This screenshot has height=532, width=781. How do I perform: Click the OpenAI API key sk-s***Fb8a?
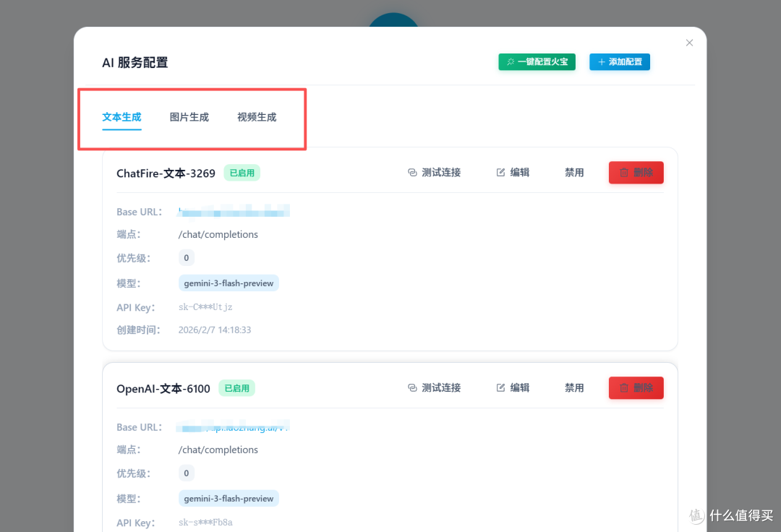pyautogui.click(x=205, y=522)
